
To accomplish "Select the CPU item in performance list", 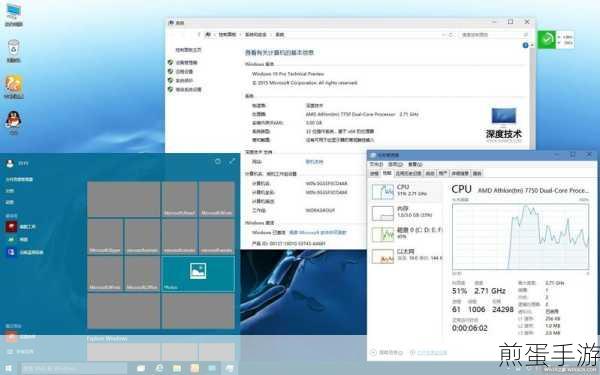I will click(406, 191).
